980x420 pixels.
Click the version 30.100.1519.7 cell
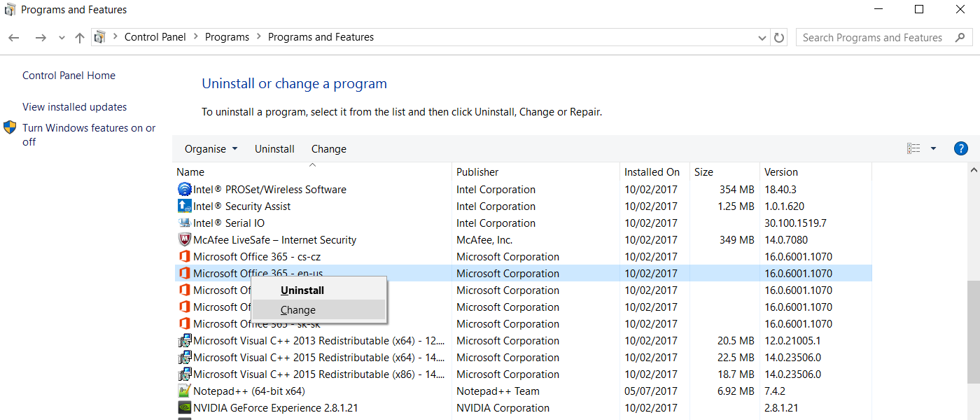[796, 223]
